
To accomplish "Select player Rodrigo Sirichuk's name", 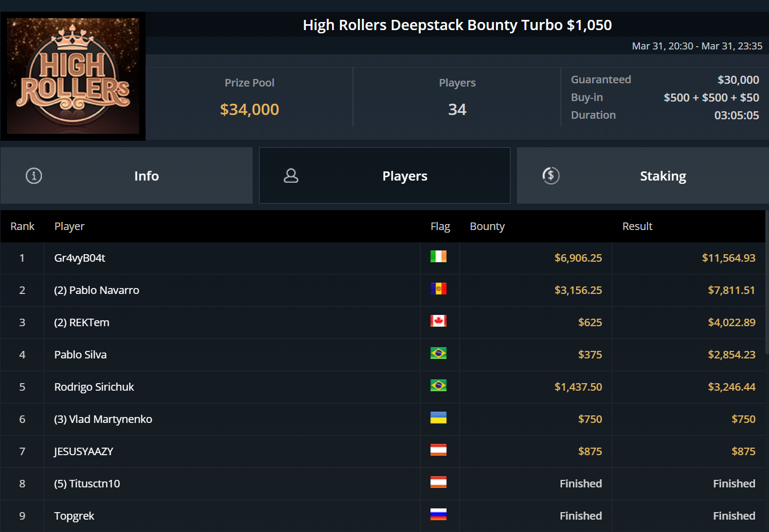I will coord(94,387).
